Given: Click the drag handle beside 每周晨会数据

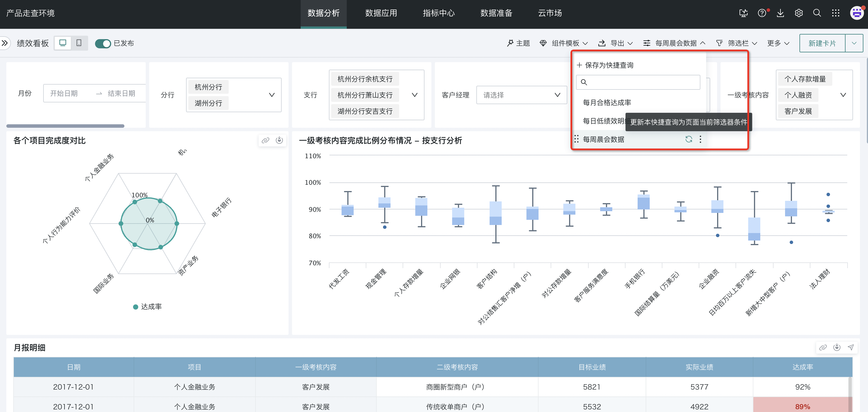Looking at the screenshot, I should pyautogui.click(x=577, y=139).
